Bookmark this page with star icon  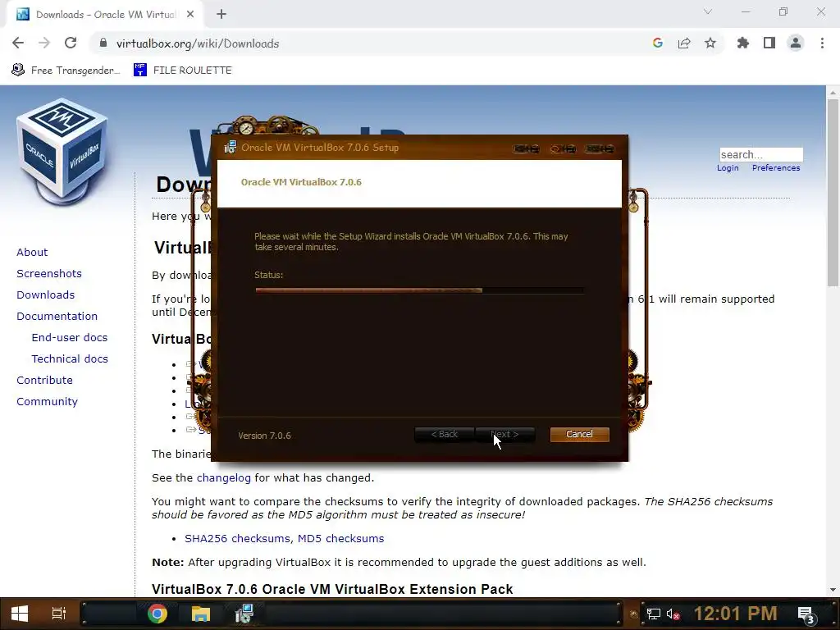click(710, 43)
